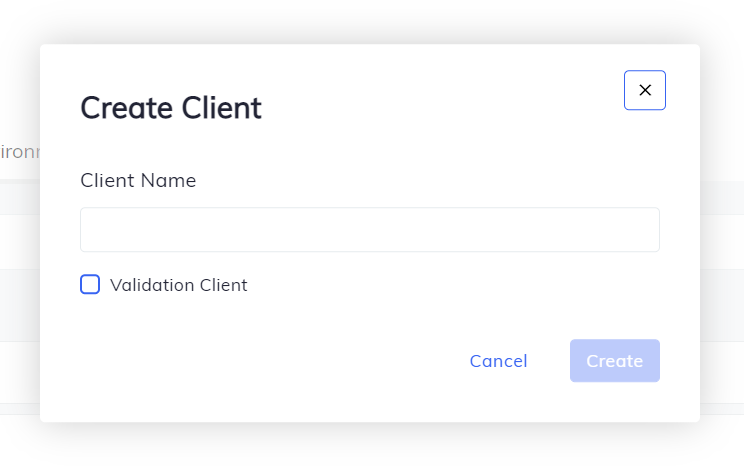Cancel creating a new client
Screen dimensions: 744x471
point(498,361)
